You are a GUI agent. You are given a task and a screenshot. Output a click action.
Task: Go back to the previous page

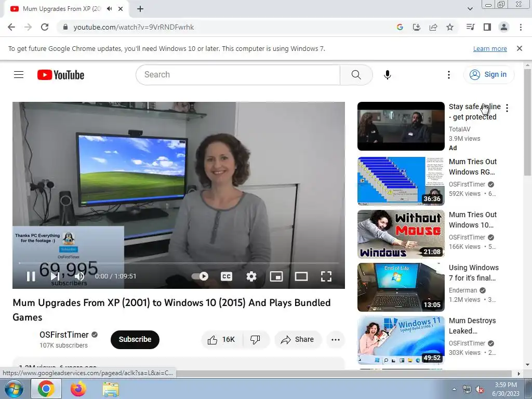pyautogui.click(x=11, y=27)
